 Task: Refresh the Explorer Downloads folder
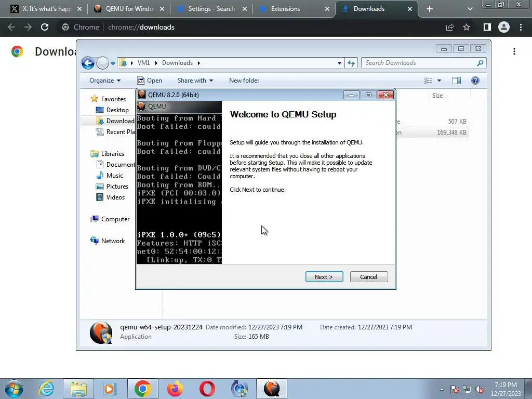(x=351, y=63)
